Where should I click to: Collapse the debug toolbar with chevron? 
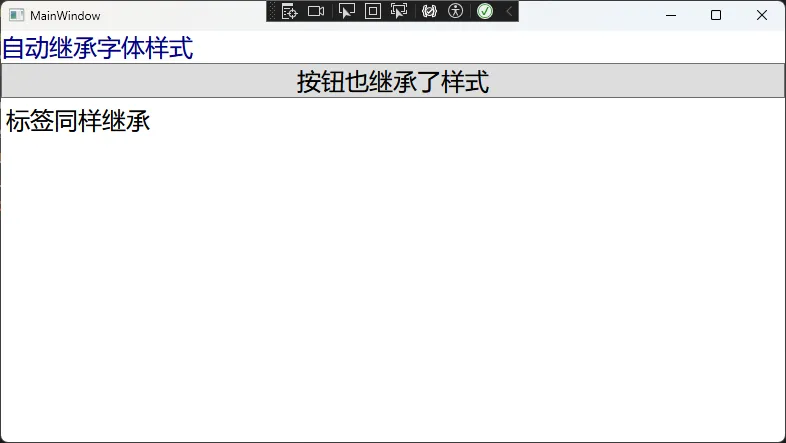click(508, 11)
